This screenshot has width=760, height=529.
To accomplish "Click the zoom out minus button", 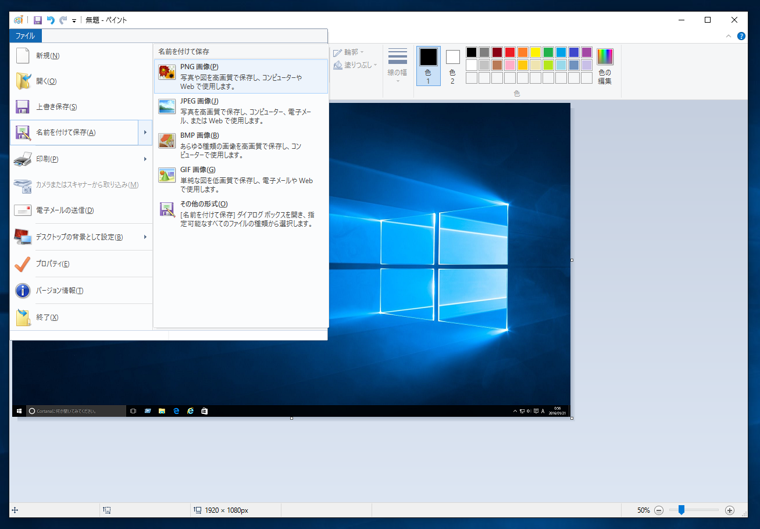I will pyautogui.click(x=659, y=510).
